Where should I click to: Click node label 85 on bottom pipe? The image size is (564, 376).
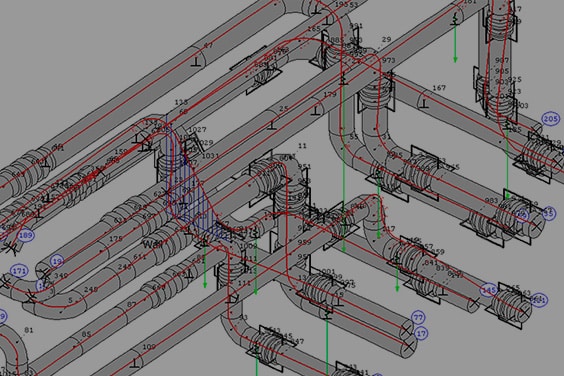click(x=86, y=334)
